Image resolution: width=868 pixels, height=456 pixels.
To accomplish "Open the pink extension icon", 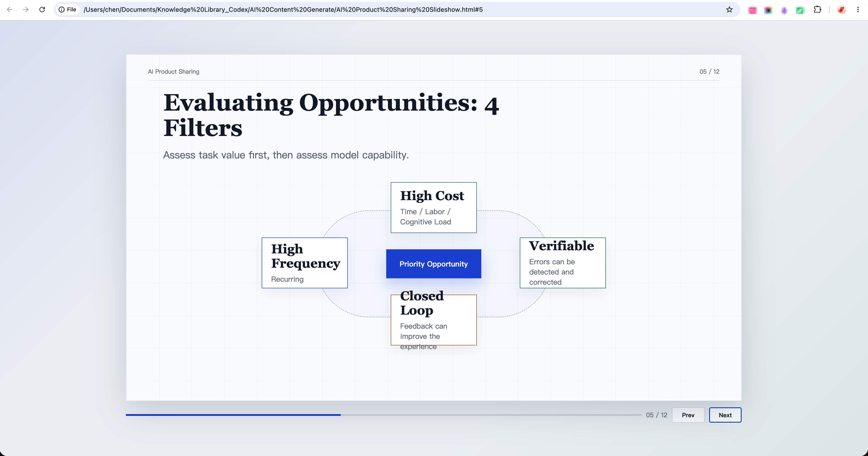I will click(x=752, y=10).
